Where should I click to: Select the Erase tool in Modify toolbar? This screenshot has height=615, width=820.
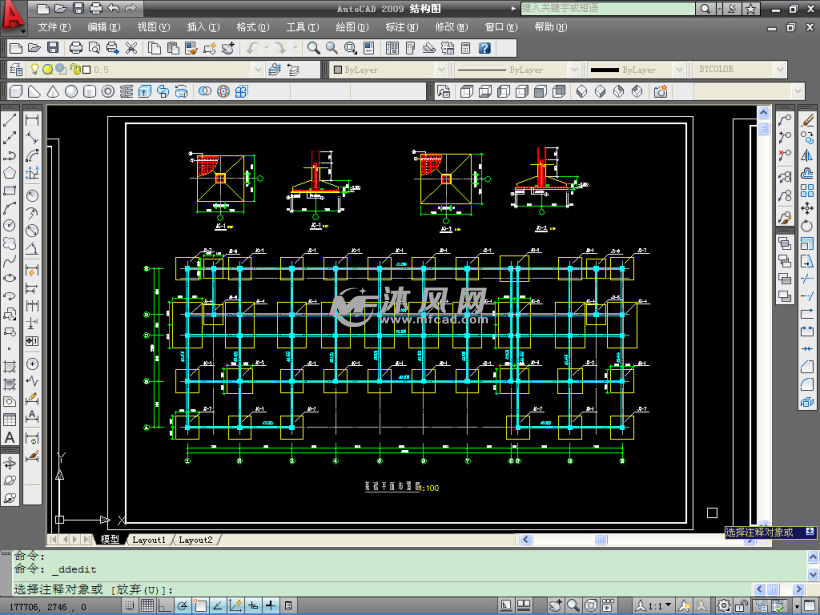[808, 119]
